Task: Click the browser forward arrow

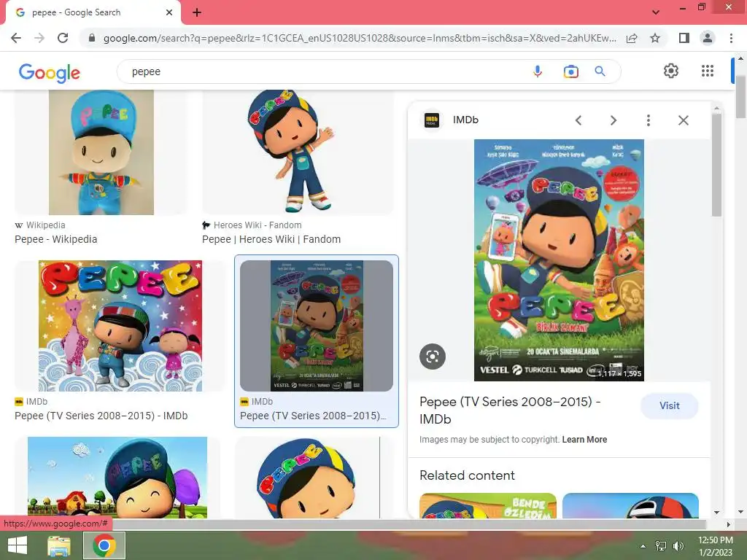Action: 39,38
